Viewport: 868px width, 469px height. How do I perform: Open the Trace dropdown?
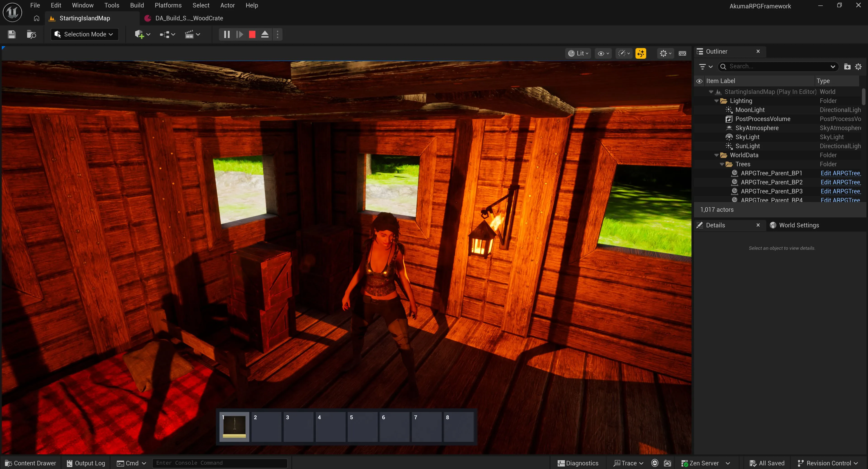coord(628,463)
